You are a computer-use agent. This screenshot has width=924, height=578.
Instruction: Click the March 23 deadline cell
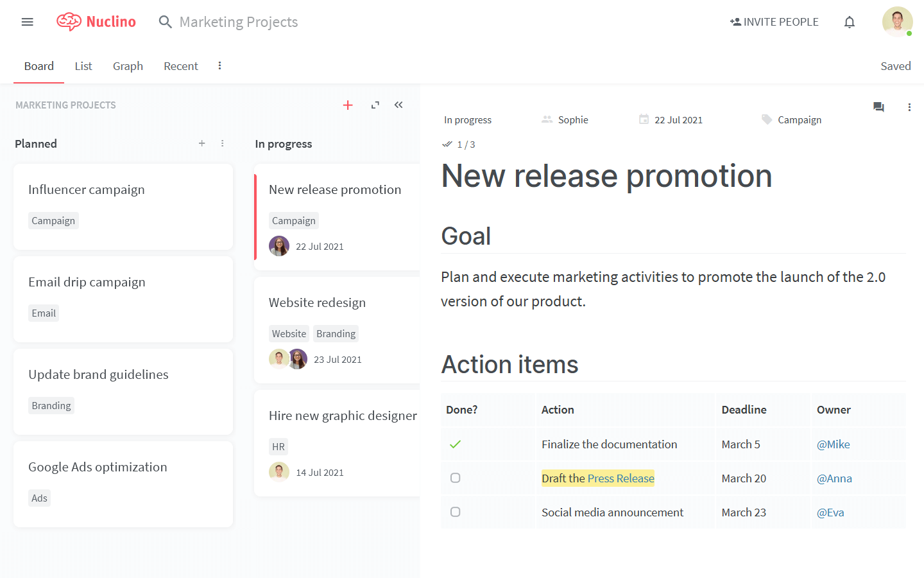click(x=763, y=512)
